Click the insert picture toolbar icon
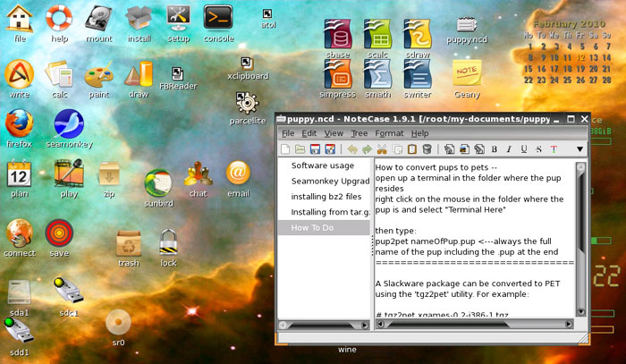 pyautogui.click(x=464, y=149)
